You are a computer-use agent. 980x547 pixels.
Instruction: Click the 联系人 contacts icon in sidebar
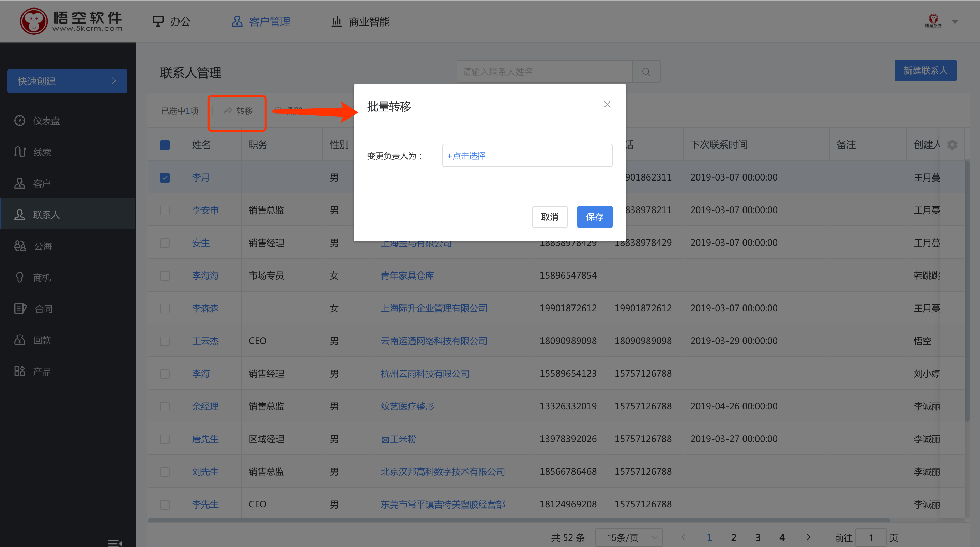(20, 215)
